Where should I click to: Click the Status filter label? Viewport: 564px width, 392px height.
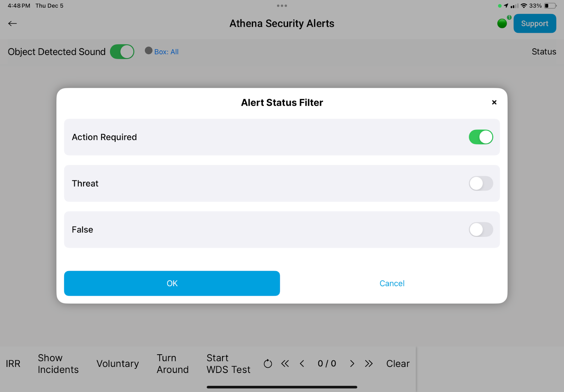(544, 52)
